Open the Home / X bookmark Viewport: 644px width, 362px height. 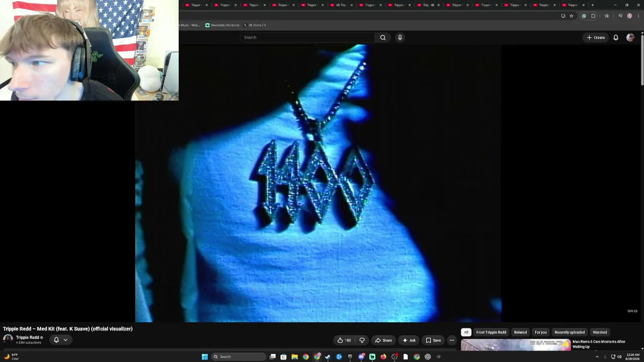coord(255,25)
